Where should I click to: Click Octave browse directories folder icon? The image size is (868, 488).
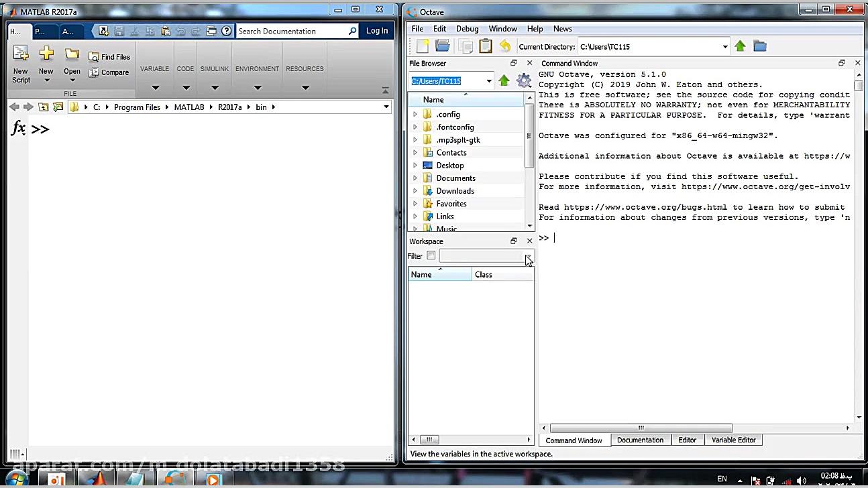point(759,46)
